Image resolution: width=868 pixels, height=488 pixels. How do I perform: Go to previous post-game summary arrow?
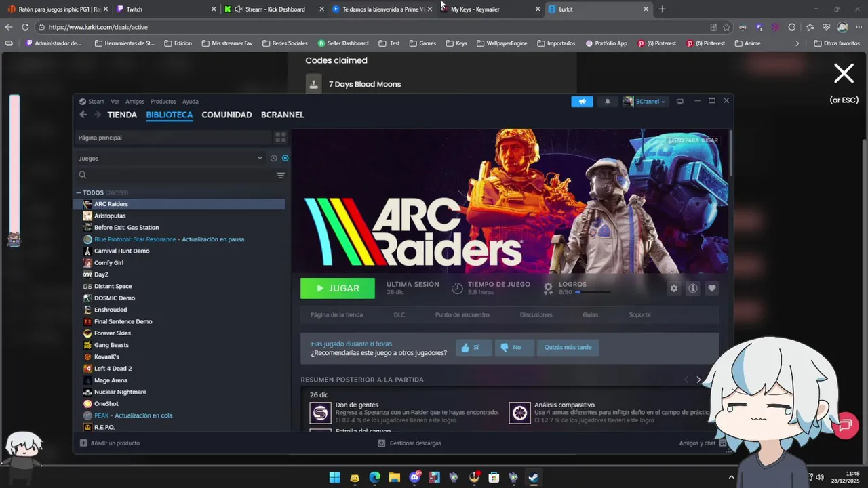pos(686,380)
